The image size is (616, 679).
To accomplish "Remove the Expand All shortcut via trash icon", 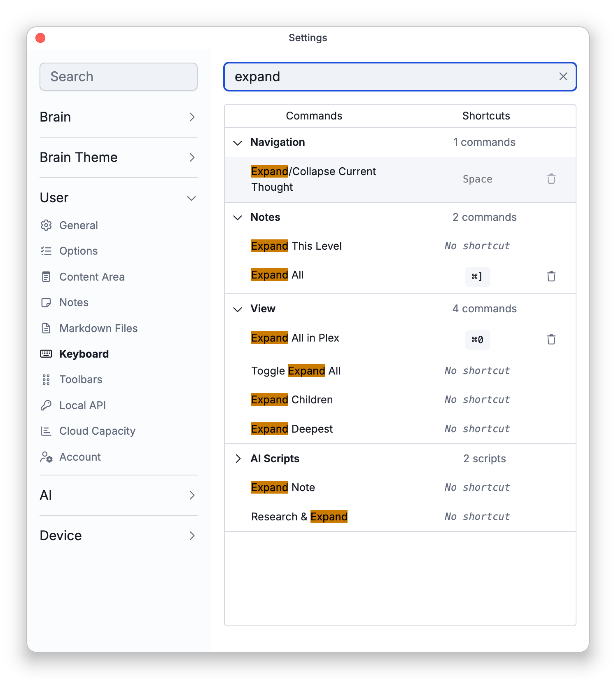I will (551, 276).
